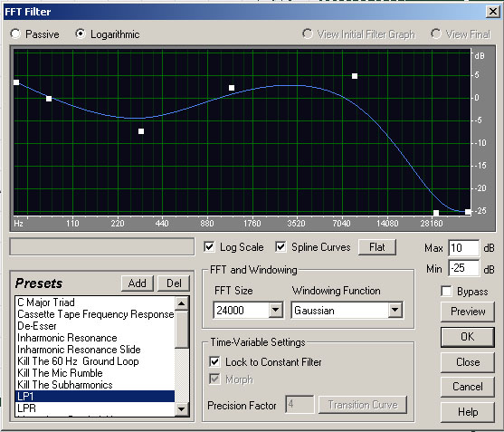Screen dimensions: 504x432
Task: Click the Preview button
Action: click(468, 312)
